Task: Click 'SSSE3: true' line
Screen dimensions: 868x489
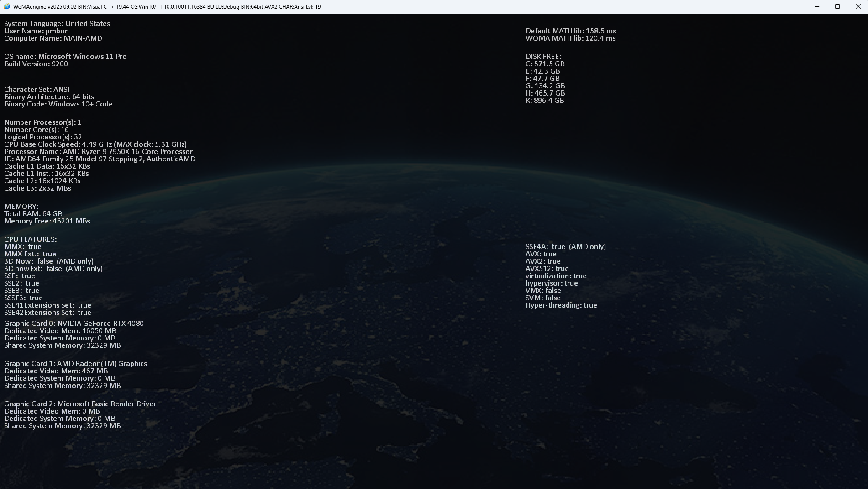Action: (x=23, y=298)
